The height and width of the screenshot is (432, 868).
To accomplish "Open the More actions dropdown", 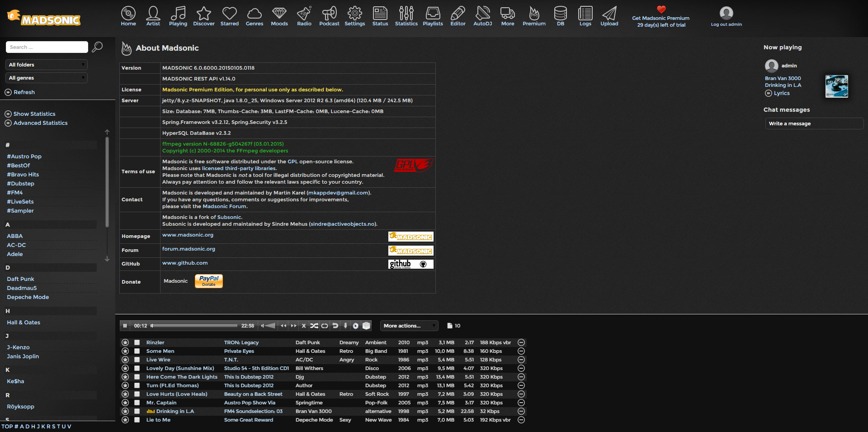I will pyautogui.click(x=409, y=326).
